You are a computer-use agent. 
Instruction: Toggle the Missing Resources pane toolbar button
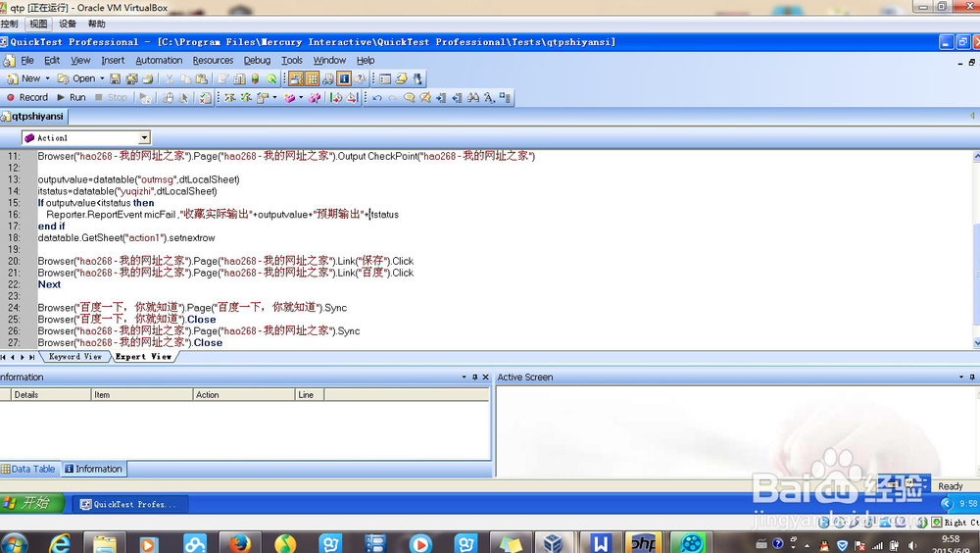tap(360, 78)
